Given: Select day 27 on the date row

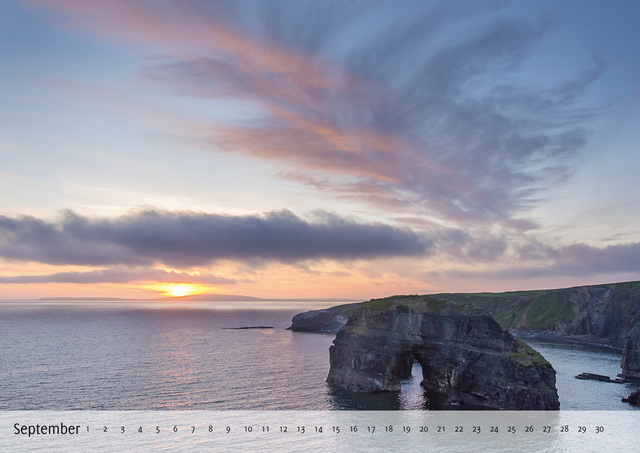Looking at the screenshot, I should click(546, 429).
